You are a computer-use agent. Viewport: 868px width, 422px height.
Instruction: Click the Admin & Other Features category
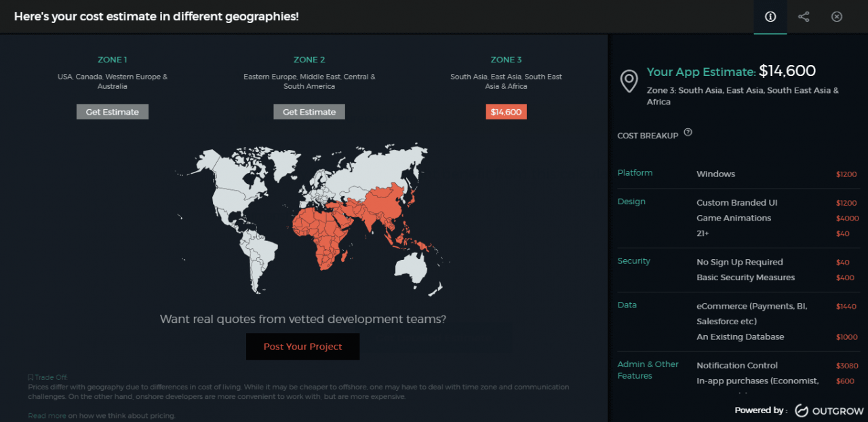click(x=648, y=370)
